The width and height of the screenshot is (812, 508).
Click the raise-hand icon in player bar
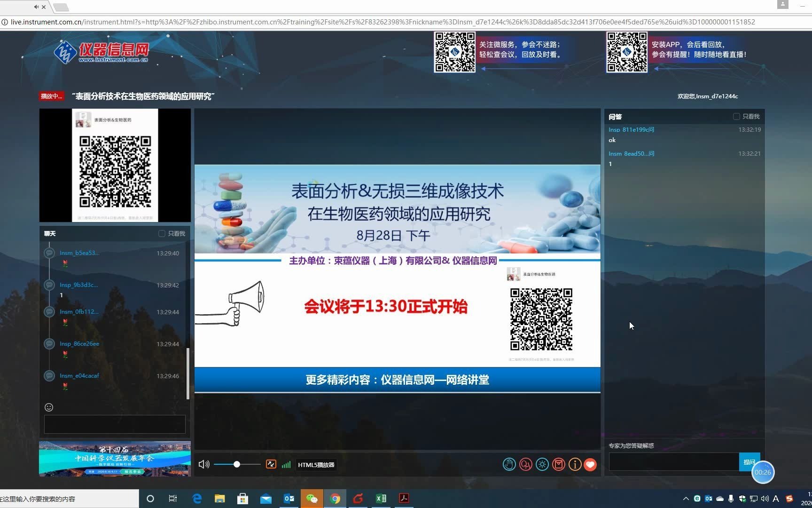coord(509,464)
